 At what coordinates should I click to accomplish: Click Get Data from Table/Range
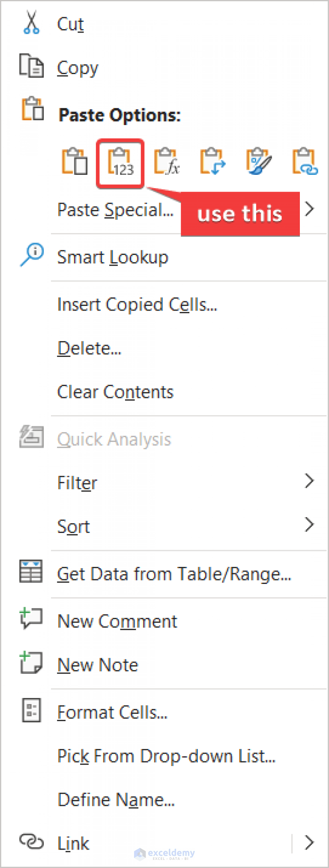click(x=174, y=574)
